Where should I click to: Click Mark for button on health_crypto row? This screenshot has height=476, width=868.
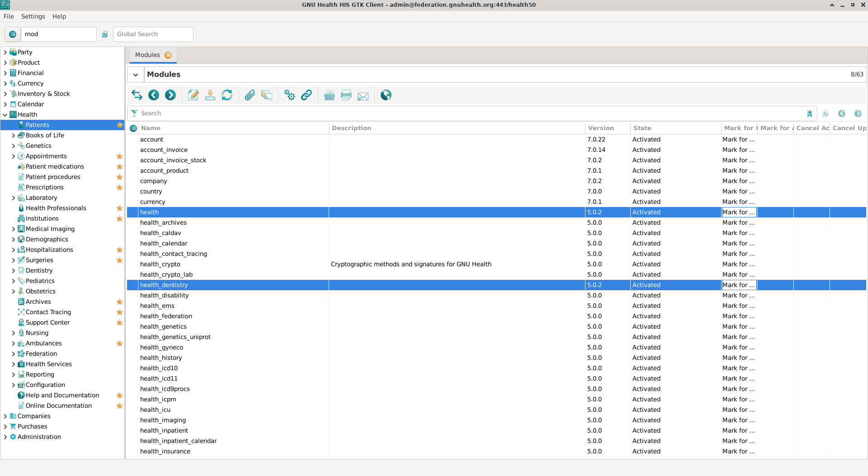[739, 264]
